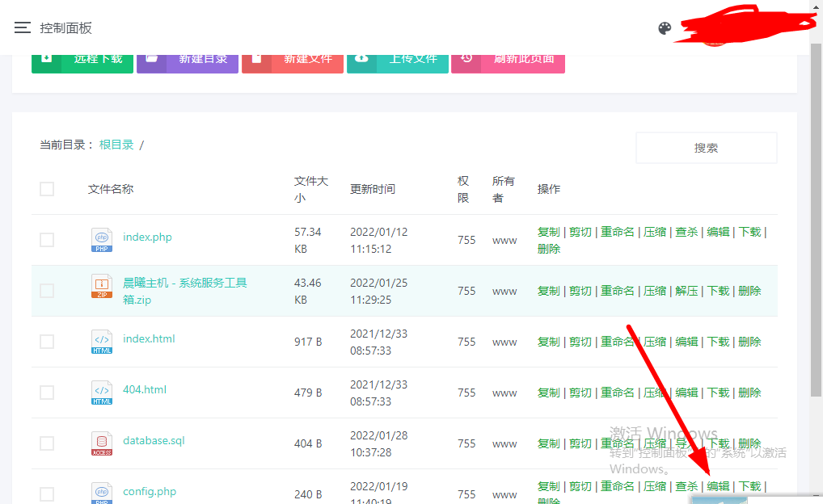Click the 上传文件 upload file button
The image size is (823, 504).
pos(397,64)
